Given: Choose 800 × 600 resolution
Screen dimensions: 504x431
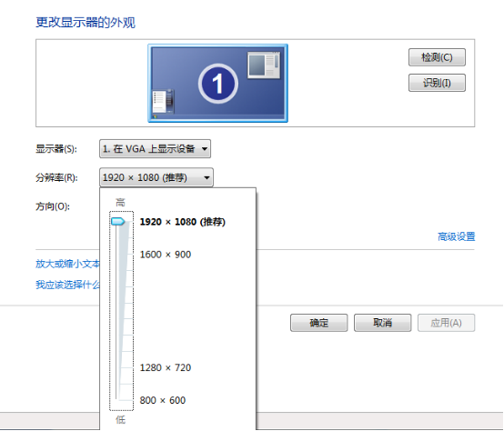Looking at the screenshot, I should pos(163,400).
